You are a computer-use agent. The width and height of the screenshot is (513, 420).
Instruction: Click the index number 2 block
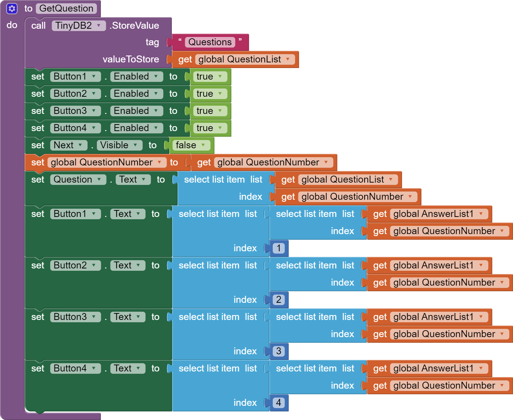[x=279, y=300]
